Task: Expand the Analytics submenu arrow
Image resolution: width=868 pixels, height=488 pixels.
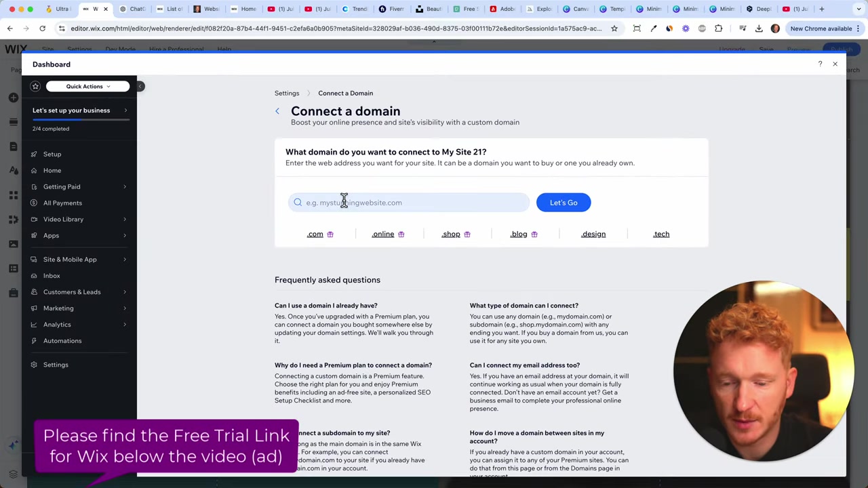Action: [x=125, y=324]
